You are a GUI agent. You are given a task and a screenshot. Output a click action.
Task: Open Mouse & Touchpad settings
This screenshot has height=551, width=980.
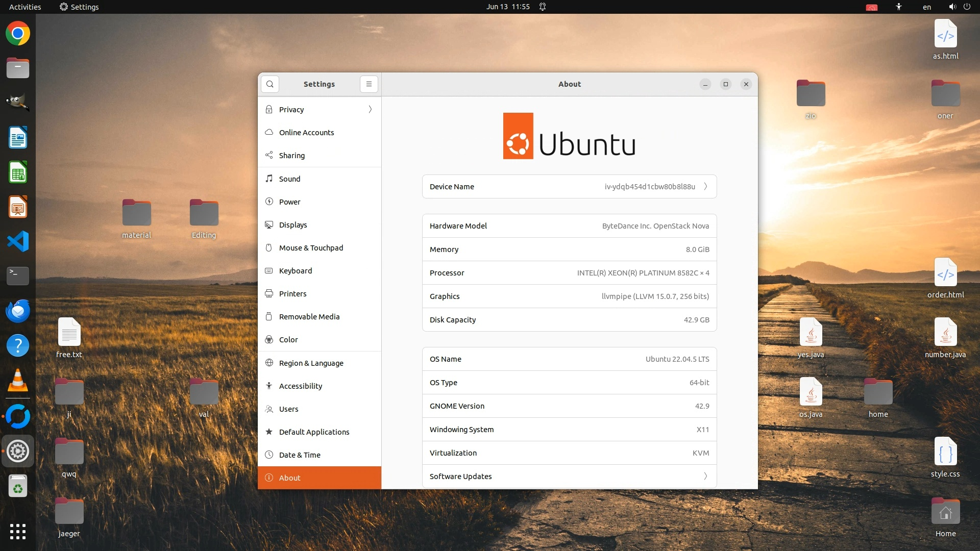[311, 247]
